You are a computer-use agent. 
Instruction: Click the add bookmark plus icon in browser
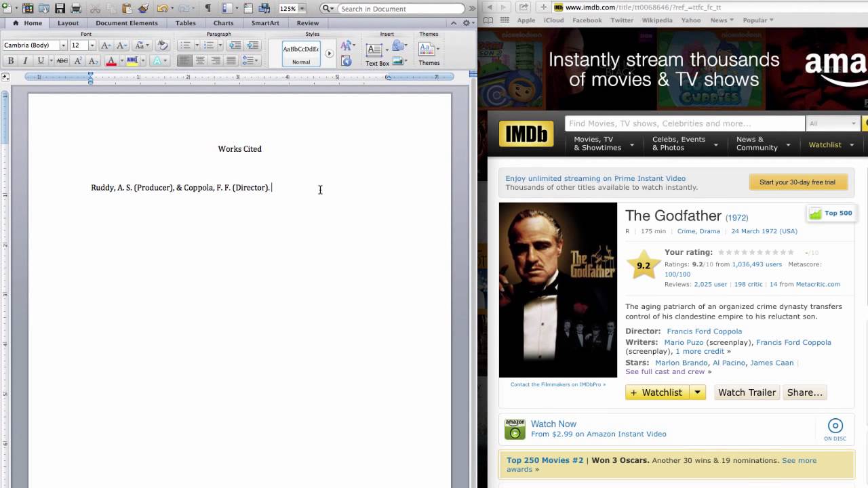point(543,7)
